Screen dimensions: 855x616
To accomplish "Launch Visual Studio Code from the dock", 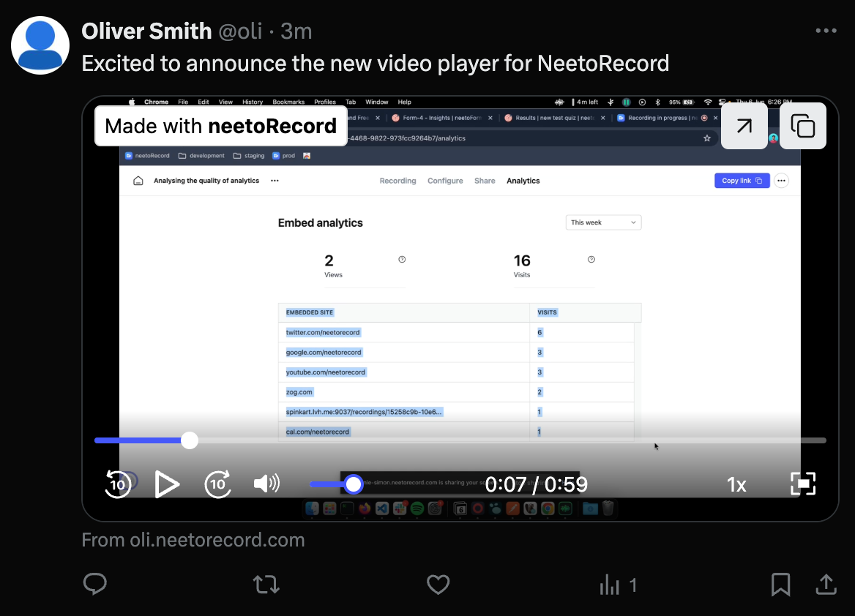I will coord(383,508).
